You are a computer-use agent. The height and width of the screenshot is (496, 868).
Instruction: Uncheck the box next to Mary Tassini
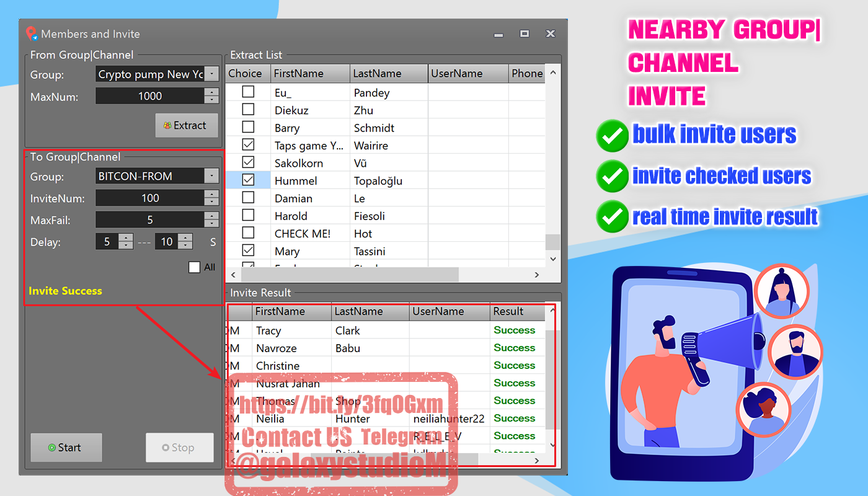248,250
